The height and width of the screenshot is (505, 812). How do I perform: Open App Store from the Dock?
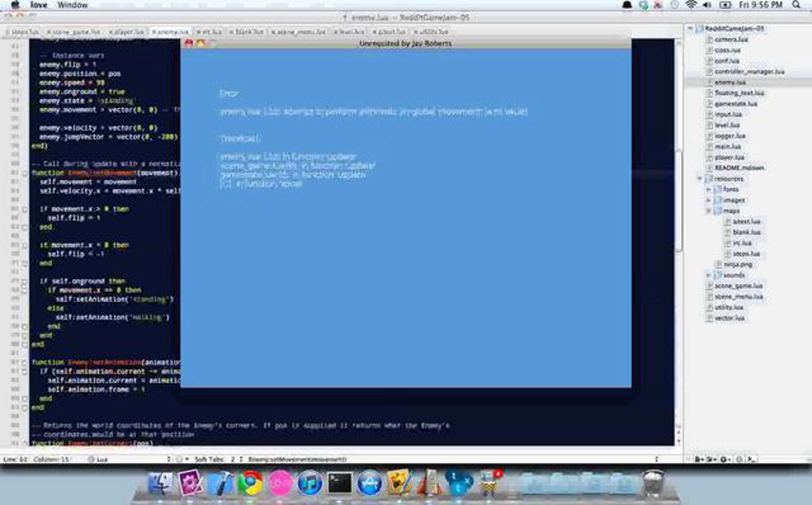coord(369,483)
